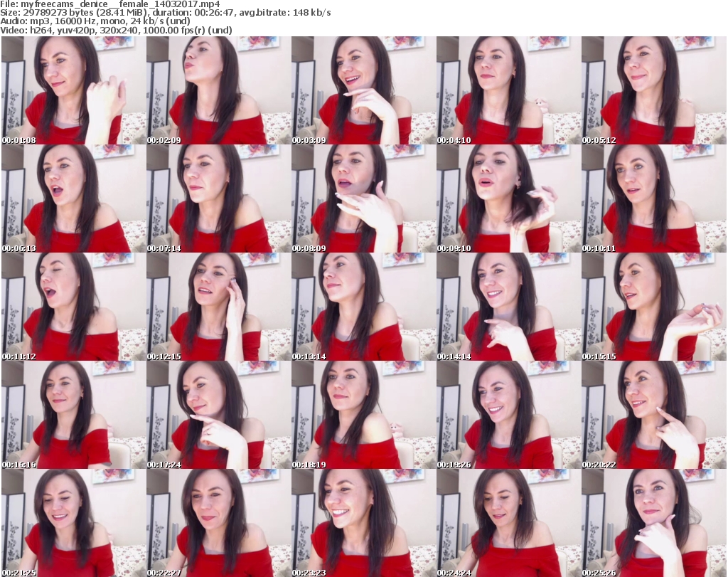
Task: Choose the thumbnail marked 00:08:09
Action: pos(363,198)
